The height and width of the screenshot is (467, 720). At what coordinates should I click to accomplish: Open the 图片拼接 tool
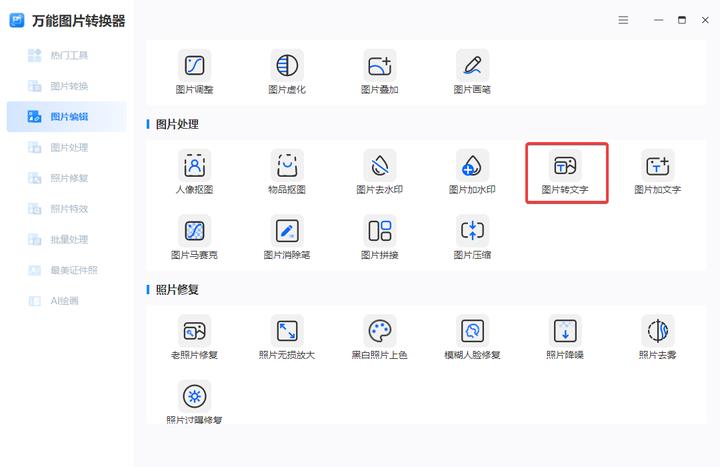point(379,238)
